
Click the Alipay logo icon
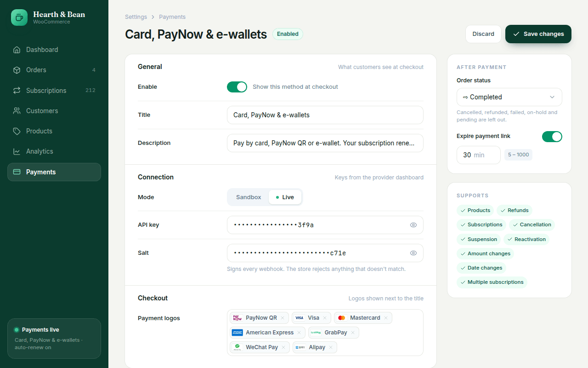click(300, 347)
